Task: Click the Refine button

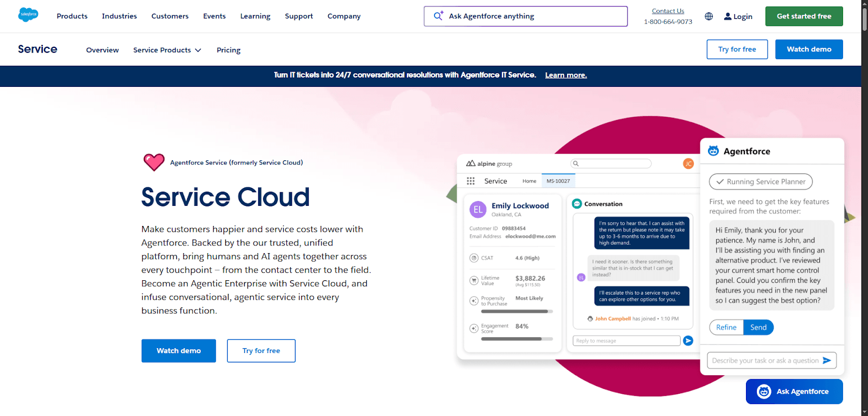Action: click(726, 327)
